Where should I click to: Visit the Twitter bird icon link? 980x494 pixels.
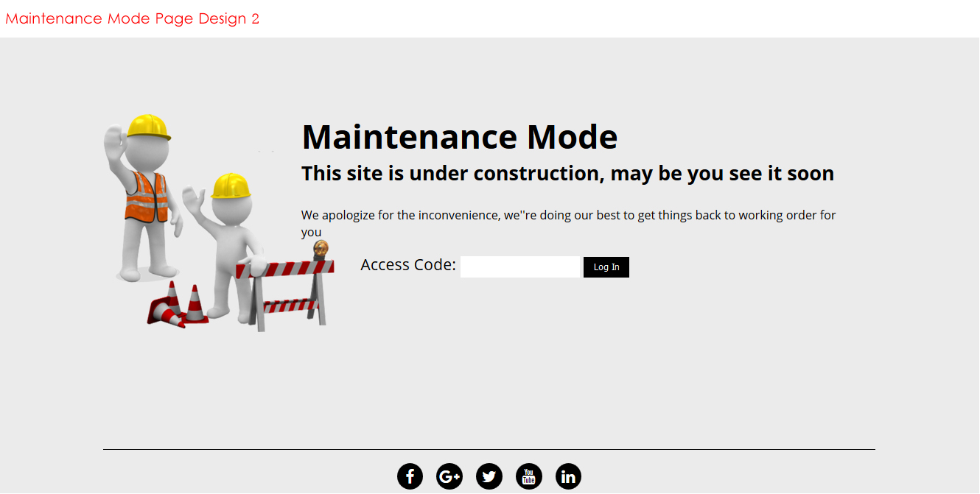pos(489,476)
